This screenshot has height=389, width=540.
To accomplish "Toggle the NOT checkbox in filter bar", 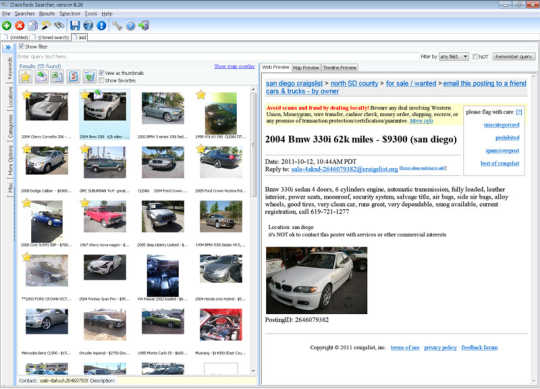I will click(475, 57).
